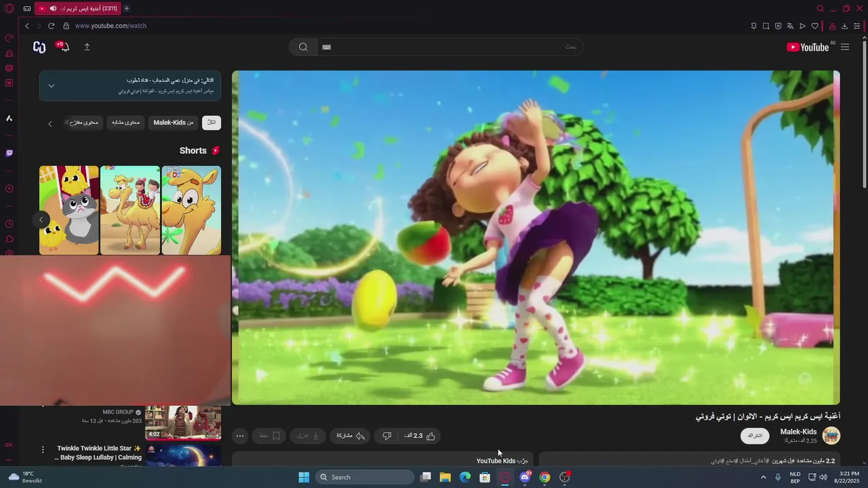The width and height of the screenshot is (868, 488).
Task: Go to YouTube home via logo
Action: point(808,47)
